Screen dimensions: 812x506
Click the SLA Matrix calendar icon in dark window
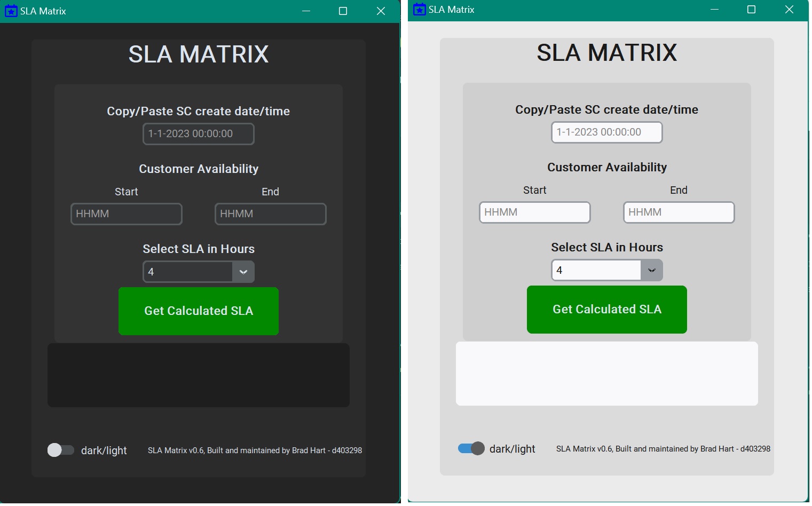tap(11, 11)
